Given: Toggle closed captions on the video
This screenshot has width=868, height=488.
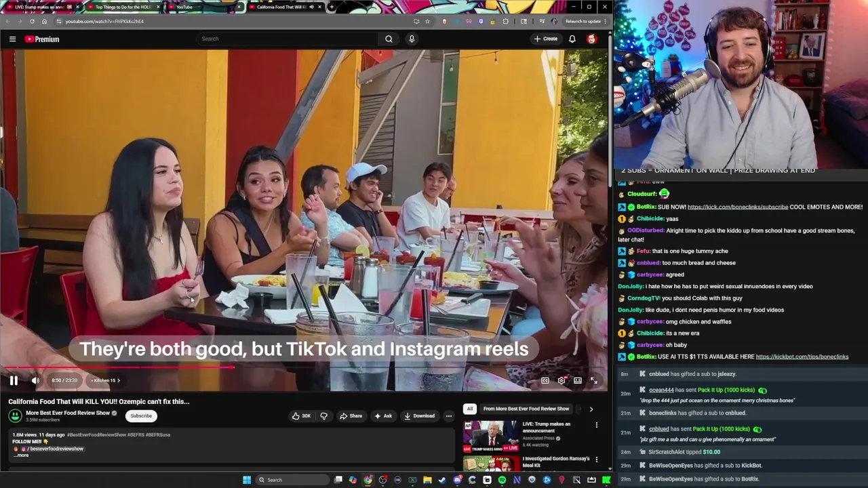Looking at the screenshot, I should (x=545, y=380).
